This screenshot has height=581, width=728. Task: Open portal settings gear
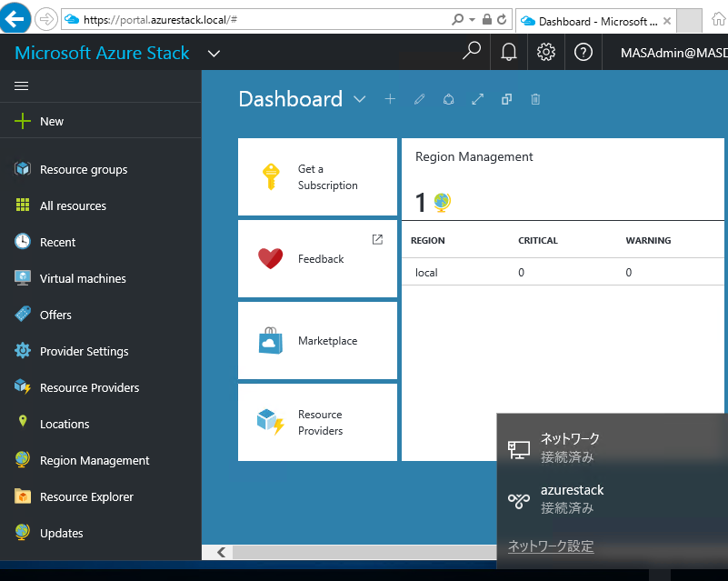click(546, 52)
